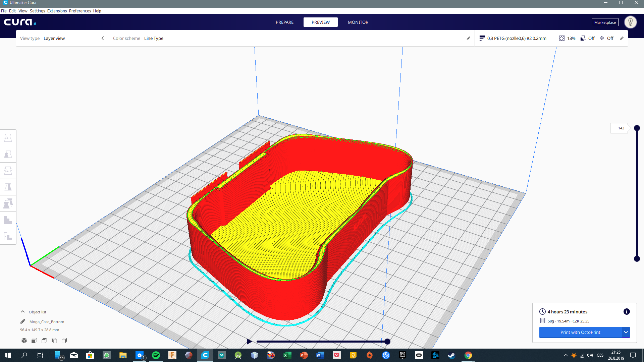The height and width of the screenshot is (362, 644).
Task: Open the notification center icon
Action: click(x=633, y=355)
